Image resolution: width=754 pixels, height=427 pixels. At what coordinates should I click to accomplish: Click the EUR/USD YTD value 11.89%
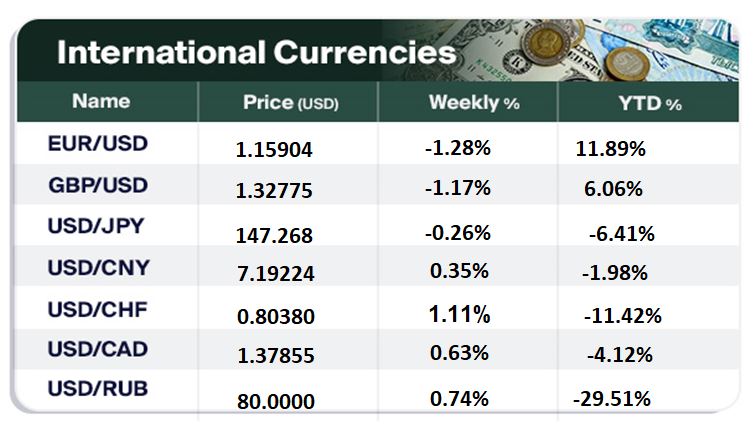point(611,149)
